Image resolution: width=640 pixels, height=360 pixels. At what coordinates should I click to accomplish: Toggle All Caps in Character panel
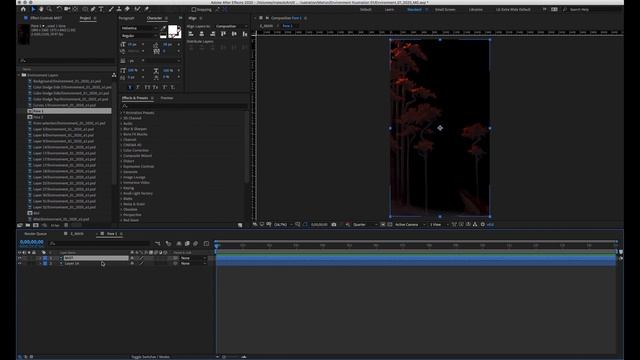(147, 87)
